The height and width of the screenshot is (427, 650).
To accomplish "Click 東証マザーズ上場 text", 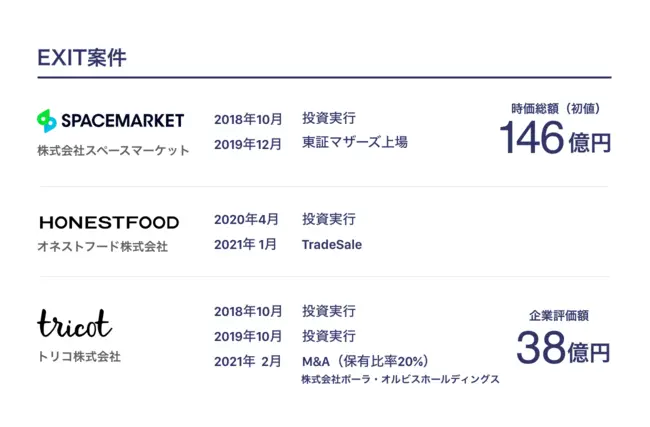I will 355,142.
